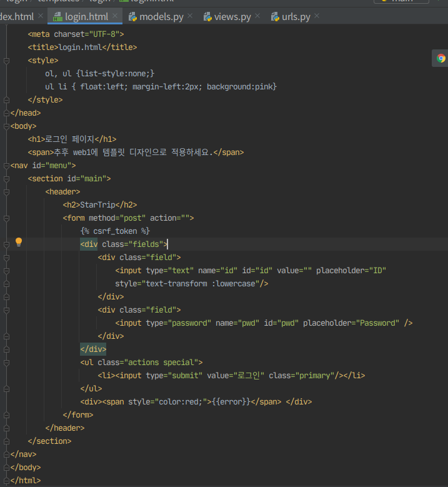This screenshot has height=487, width=448.
Task: Open page in Chrome browser icon
Action: pos(441,58)
